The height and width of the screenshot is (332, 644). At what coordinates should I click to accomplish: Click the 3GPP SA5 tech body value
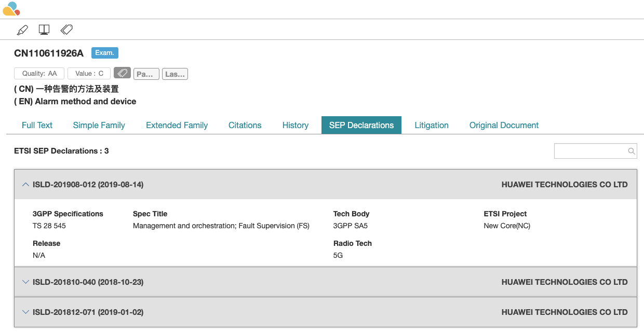(x=351, y=226)
